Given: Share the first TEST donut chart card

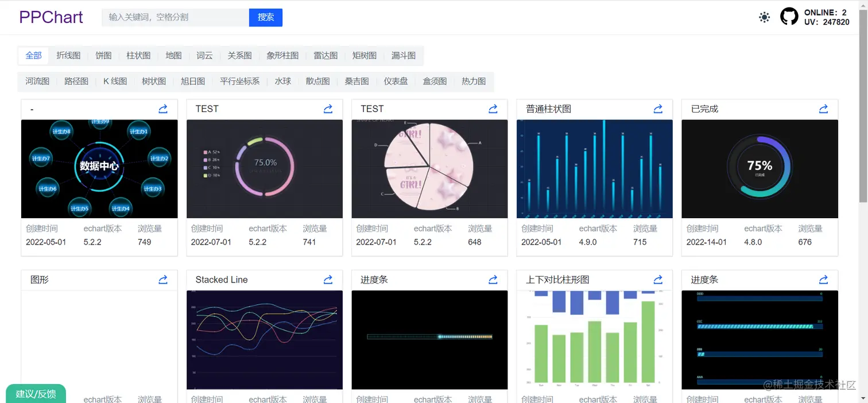Looking at the screenshot, I should click(x=328, y=108).
